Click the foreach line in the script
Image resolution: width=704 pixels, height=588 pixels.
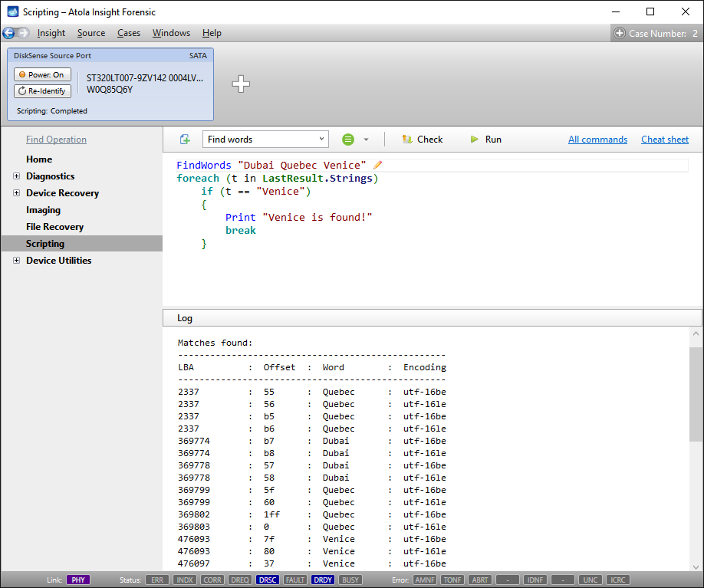(278, 178)
